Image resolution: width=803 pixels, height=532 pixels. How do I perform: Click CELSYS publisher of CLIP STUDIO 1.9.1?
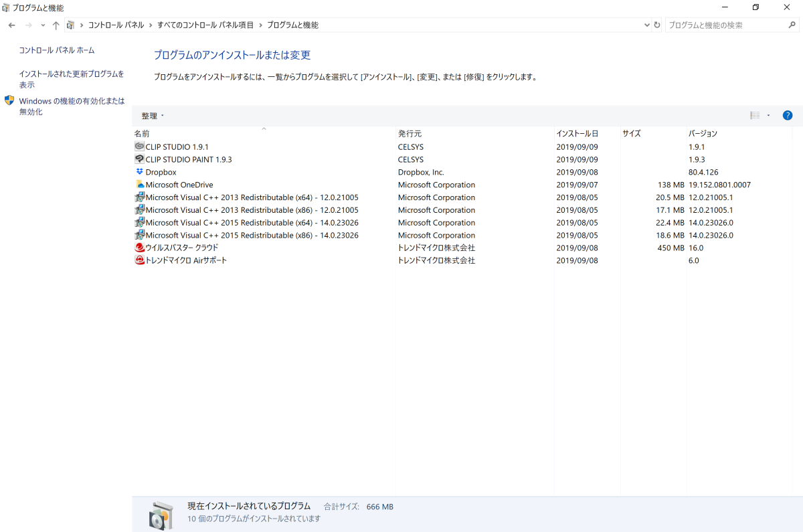click(411, 147)
